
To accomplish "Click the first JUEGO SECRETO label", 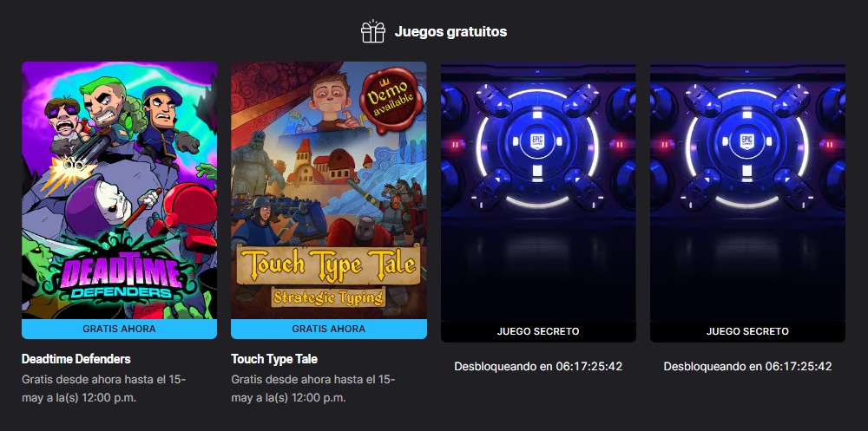I will pyautogui.click(x=538, y=331).
